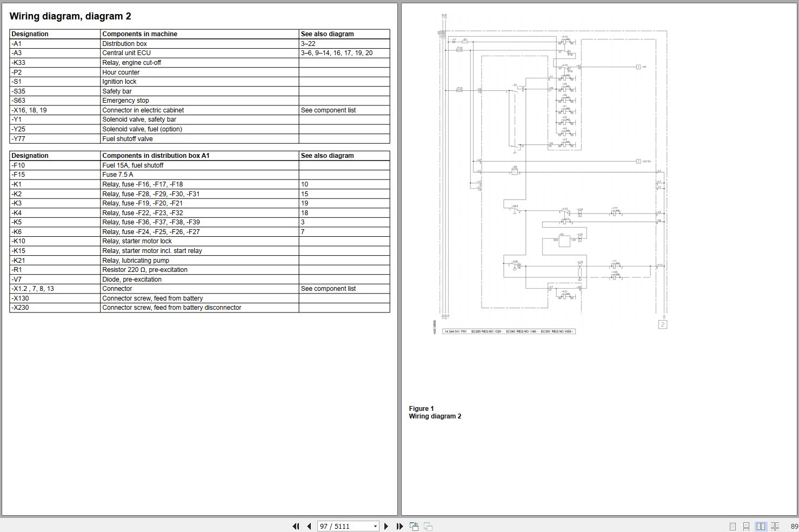The image size is (799, 532).
Task: Go to the first page
Action: coord(296,526)
